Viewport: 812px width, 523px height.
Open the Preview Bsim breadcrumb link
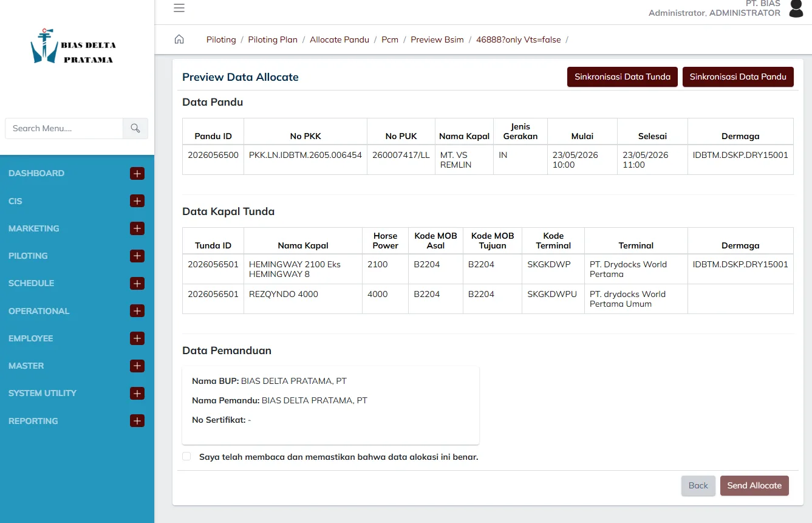[437, 39]
